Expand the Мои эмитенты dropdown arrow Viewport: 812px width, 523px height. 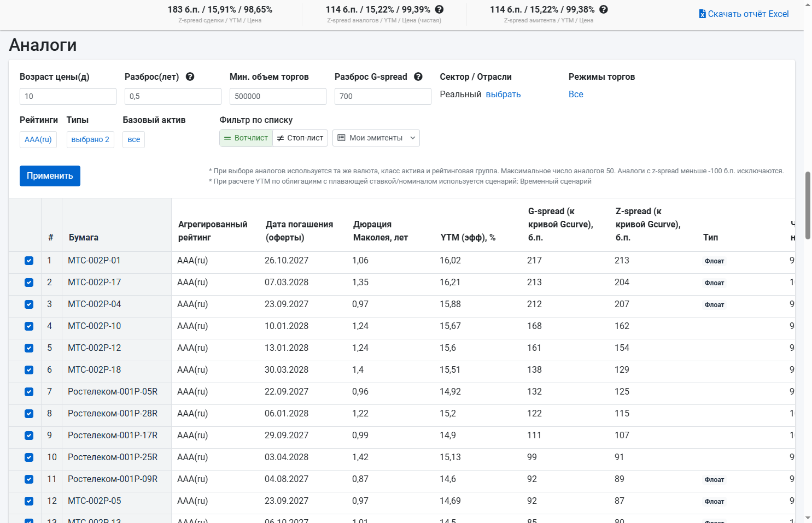[x=413, y=138]
